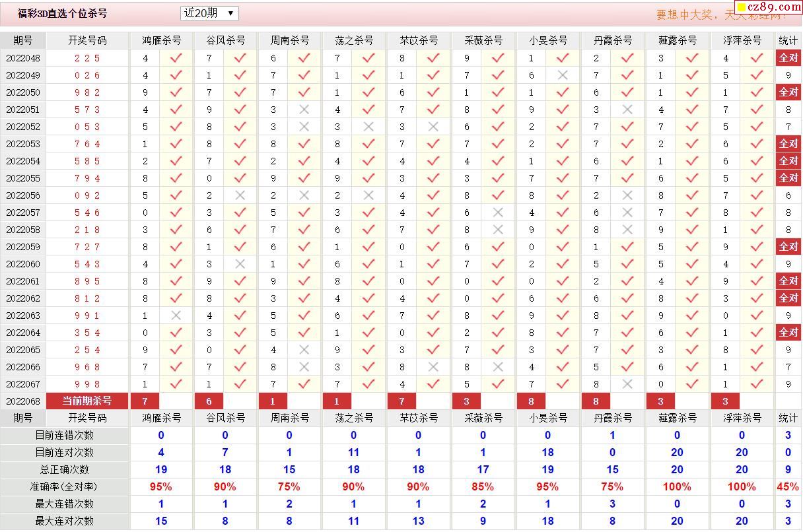Click the check mark for 周南杀号 in row 2022054

304,161
